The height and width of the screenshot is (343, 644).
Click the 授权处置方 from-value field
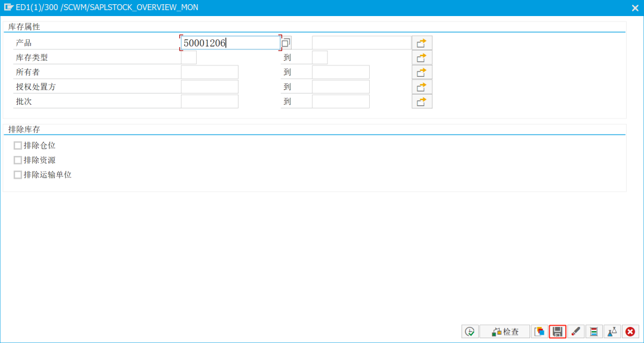tap(209, 87)
